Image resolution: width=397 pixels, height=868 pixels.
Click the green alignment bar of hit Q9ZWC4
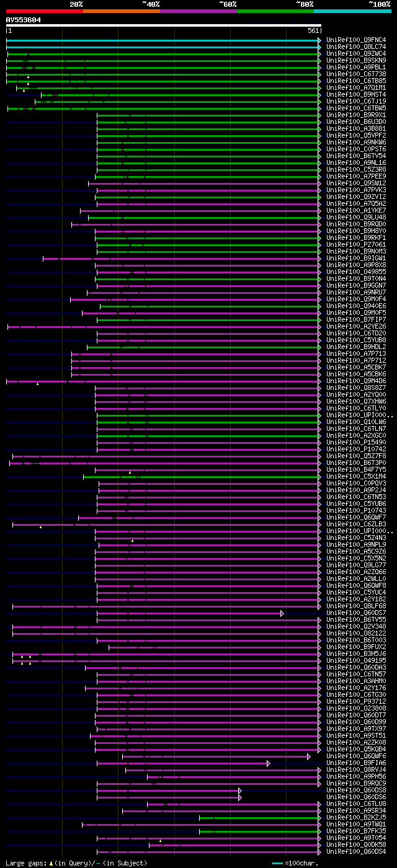(164, 54)
